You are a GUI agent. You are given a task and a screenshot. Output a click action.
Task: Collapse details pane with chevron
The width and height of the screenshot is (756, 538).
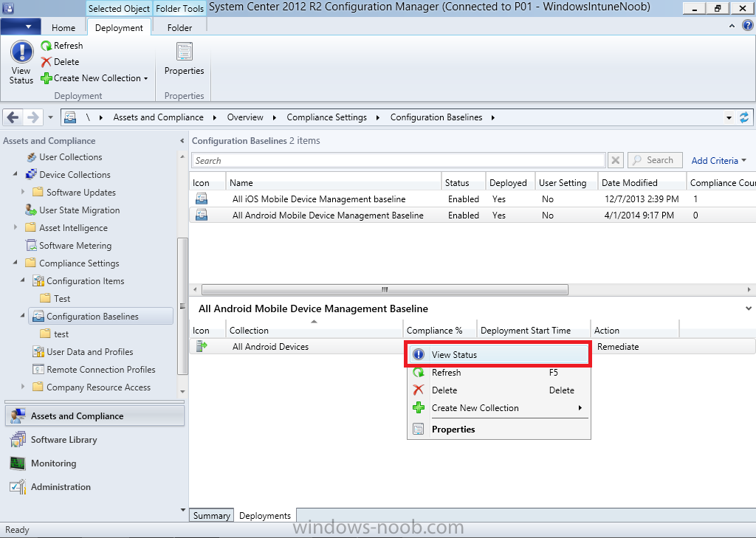click(749, 308)
